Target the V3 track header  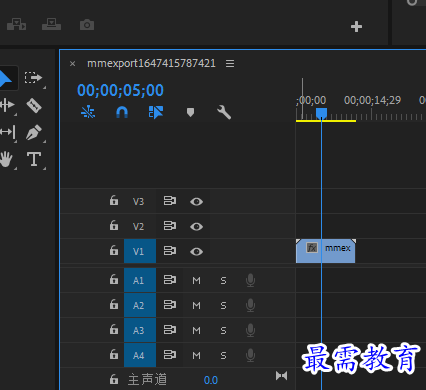(138, 201)
